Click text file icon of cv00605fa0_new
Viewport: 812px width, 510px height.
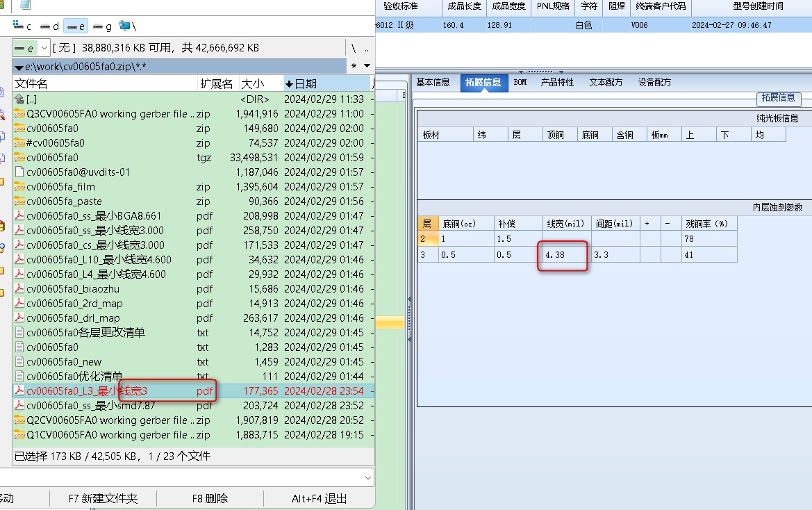[19, 361]
